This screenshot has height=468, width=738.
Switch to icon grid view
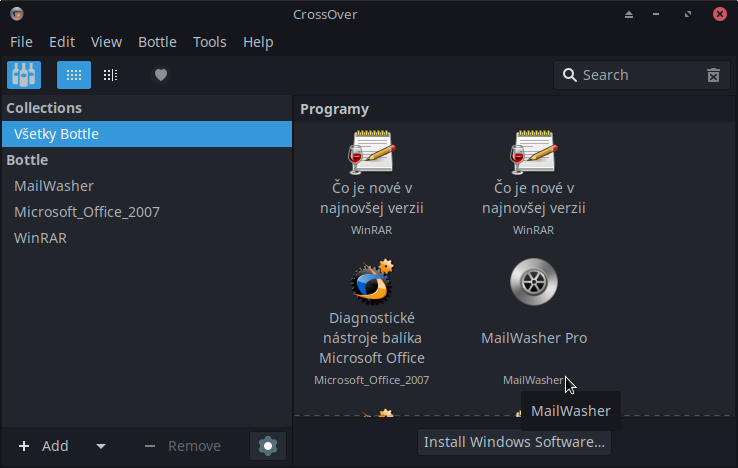point(74,75)
